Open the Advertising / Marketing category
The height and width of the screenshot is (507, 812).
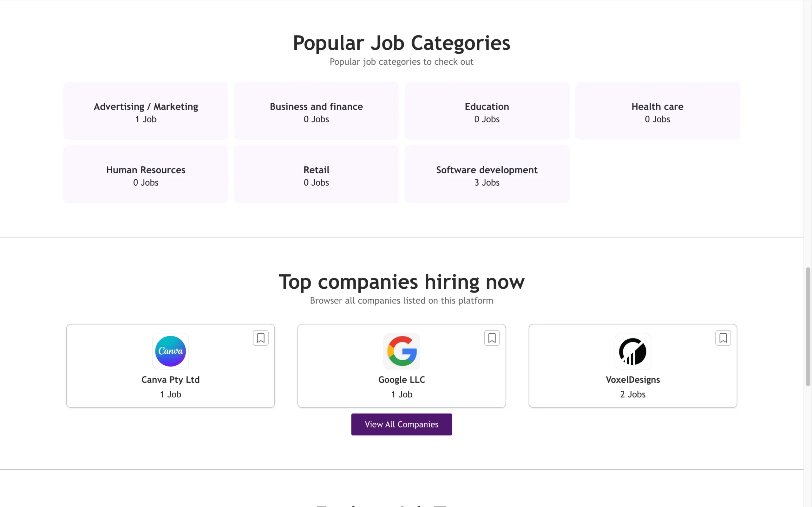[146, 111]
